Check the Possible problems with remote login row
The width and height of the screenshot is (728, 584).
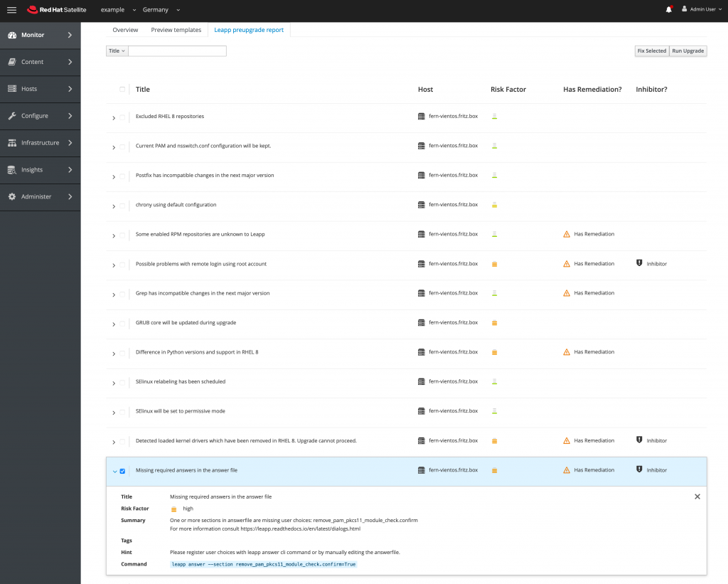(122, 265)
